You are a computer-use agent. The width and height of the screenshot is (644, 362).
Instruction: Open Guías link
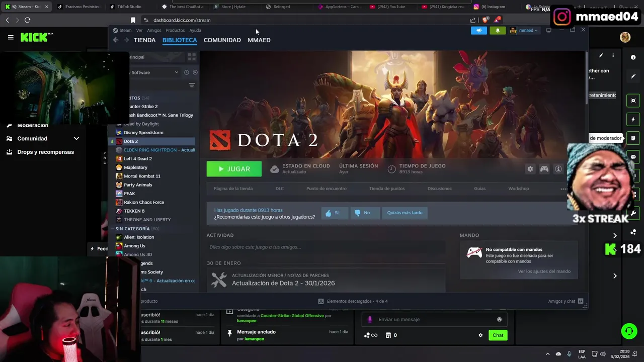click(479, 189)
